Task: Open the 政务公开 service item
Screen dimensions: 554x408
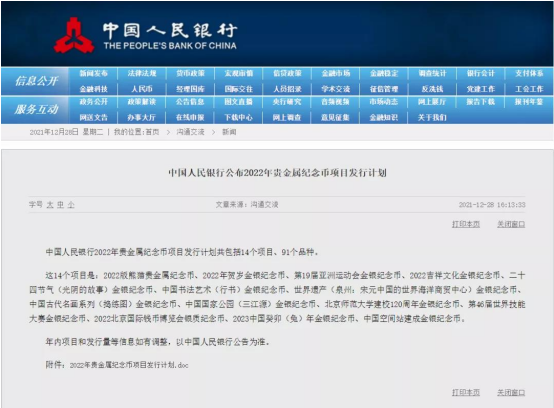Action: click(x=93, y=102)
